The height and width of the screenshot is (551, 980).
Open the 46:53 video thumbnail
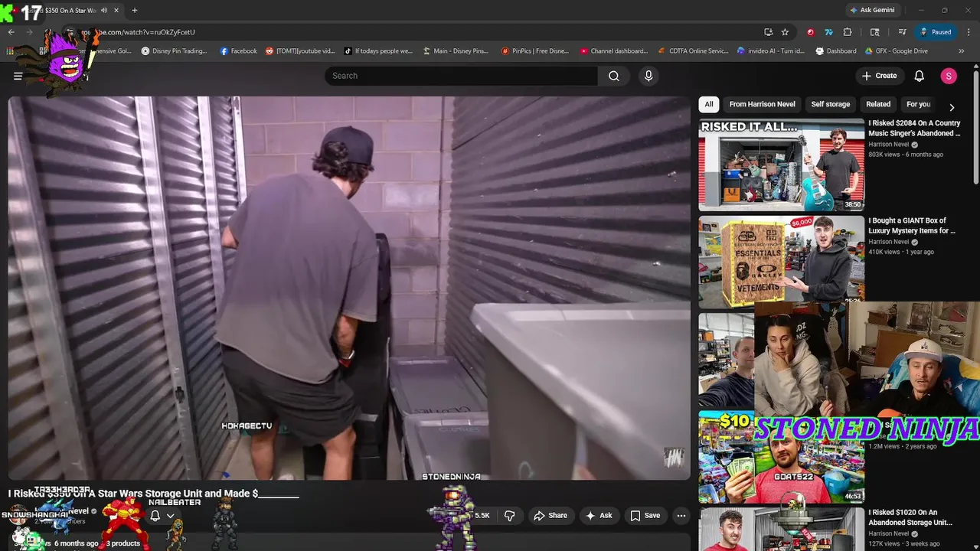click(781, 457)
